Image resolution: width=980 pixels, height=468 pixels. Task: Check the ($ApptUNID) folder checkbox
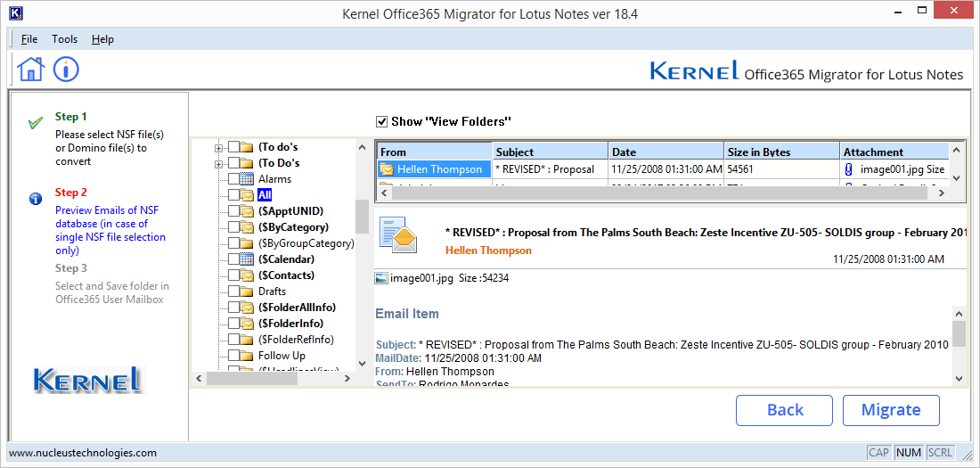[233, 211]
